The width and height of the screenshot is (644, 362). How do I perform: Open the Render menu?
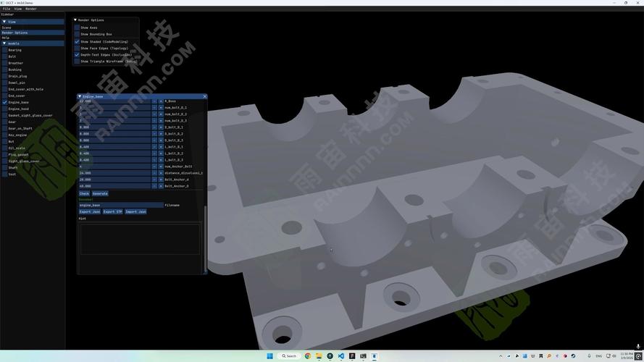click(31, 9)
